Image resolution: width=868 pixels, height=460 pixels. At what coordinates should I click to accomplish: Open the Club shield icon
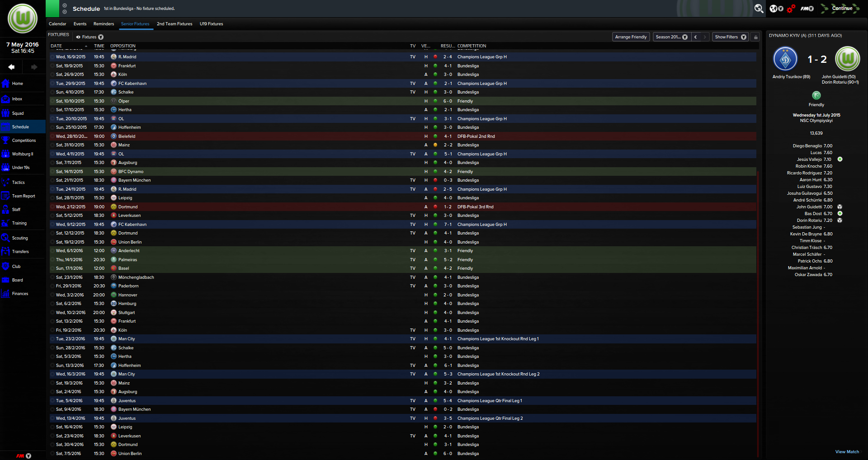(5, 267)
